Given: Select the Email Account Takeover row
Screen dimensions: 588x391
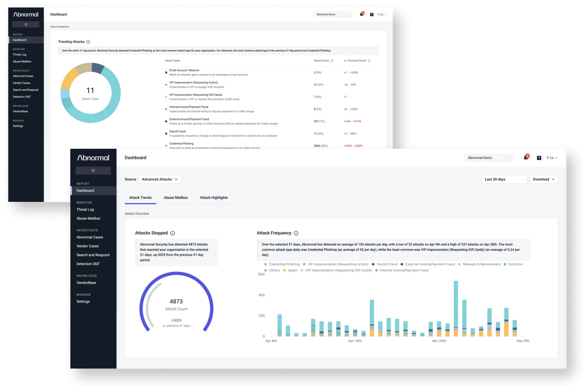Looking at the screenshot, I should [272, 72].
